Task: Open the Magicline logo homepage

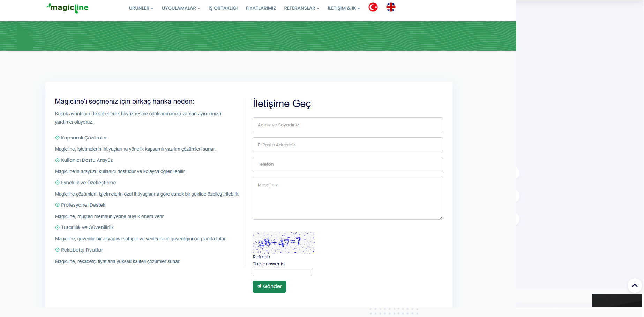Action: point(67,8)
